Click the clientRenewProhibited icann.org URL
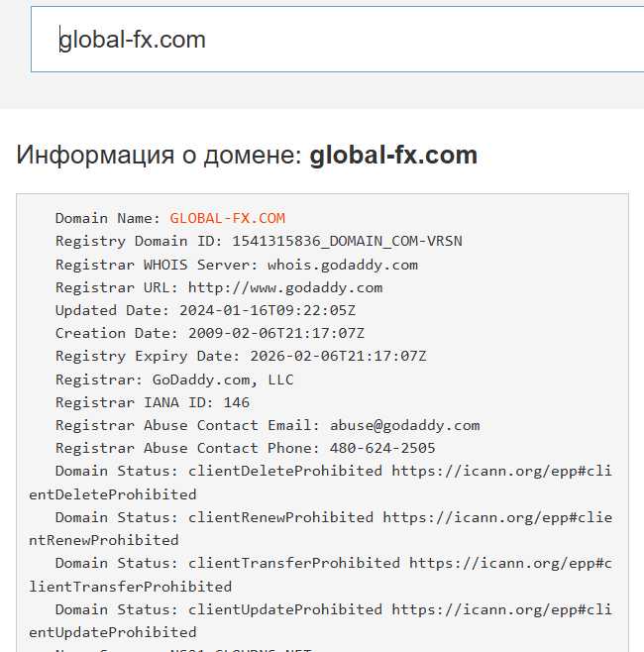Screen dimensions: 644x652 (497, 517)
